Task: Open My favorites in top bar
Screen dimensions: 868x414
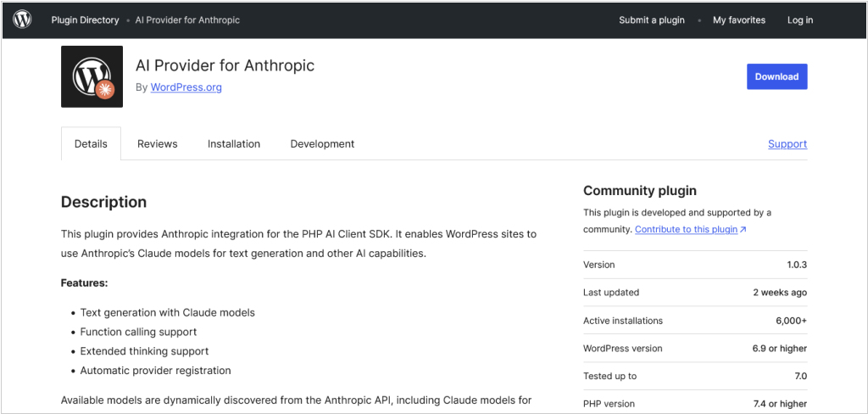Action: click(x=739, y=20)
